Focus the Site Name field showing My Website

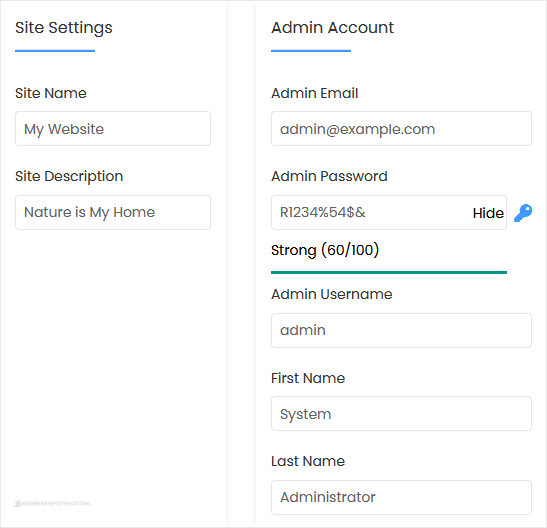point(113,129)
